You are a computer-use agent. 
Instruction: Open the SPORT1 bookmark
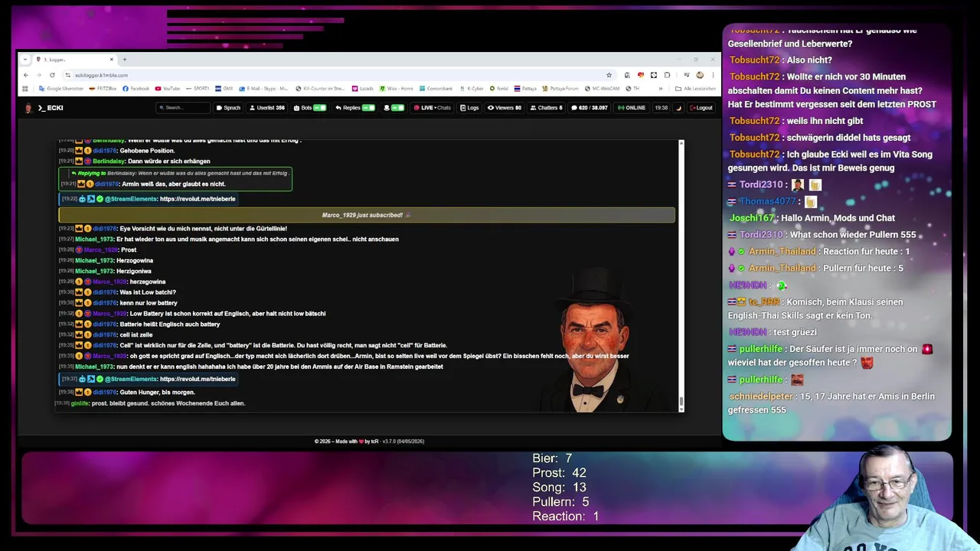[198, 89]
